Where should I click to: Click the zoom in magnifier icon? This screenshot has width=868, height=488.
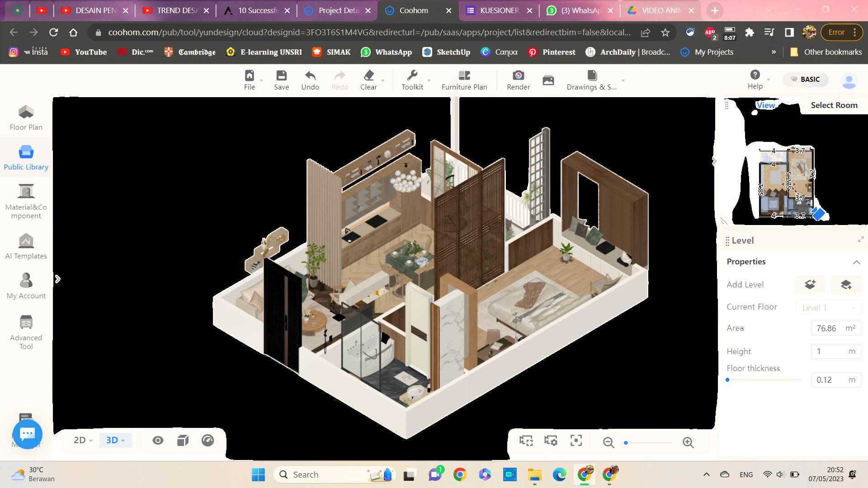(688, 442)
